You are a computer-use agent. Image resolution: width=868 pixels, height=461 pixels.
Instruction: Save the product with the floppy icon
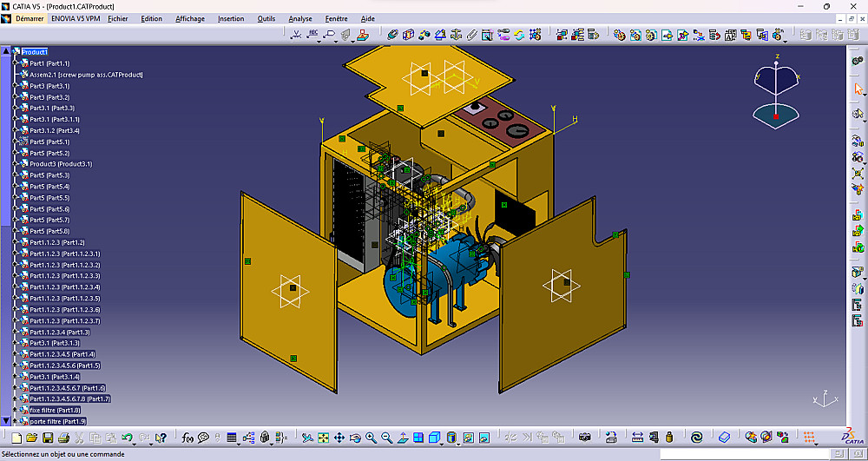click(48, 438)
